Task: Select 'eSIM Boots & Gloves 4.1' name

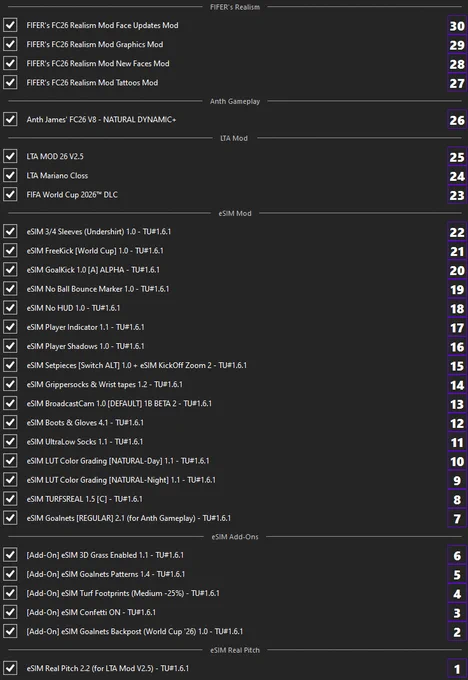Action: click(67, 422)
